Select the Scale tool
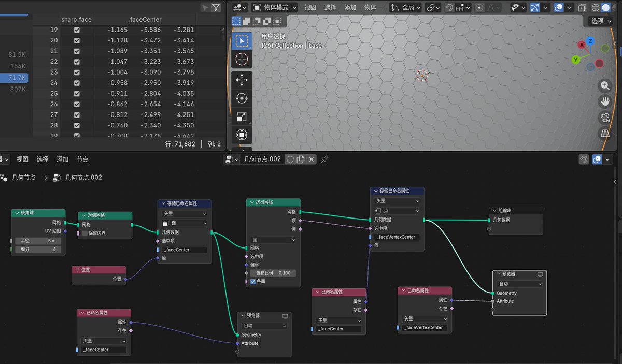 pyautogui.click(x=242, y=117)
